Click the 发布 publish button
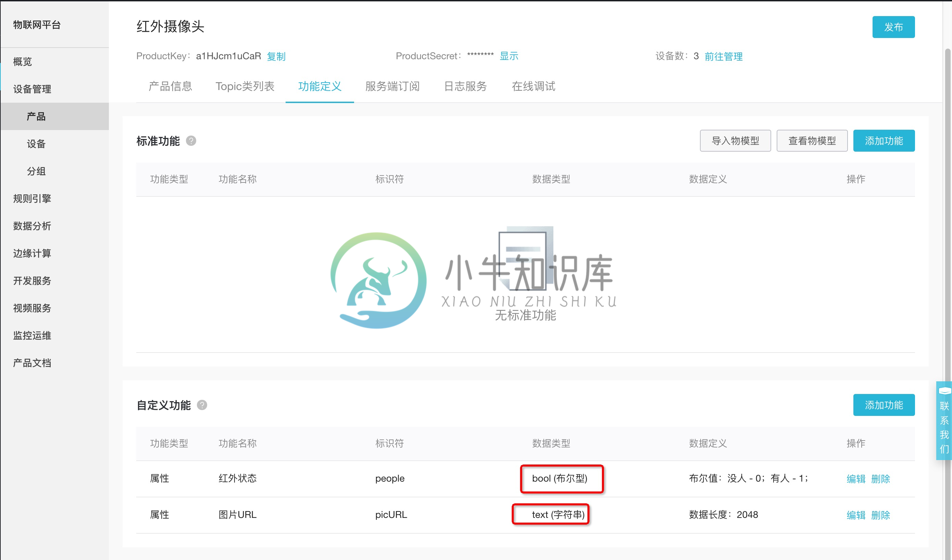Image resolution: width=952 pixels, height=560 pixels. 893,27
